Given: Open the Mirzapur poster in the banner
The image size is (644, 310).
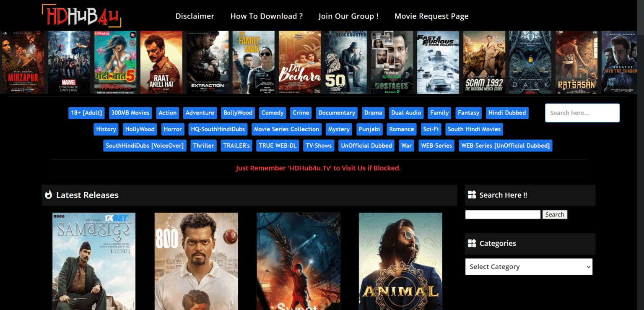Looking at the screenshot, I should 23,62.
